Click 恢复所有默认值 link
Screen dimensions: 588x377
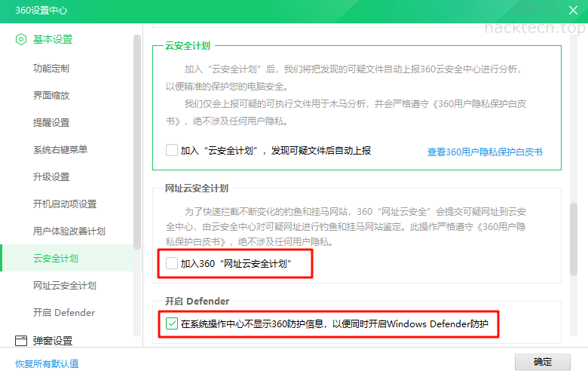click(x=47, y=363)
